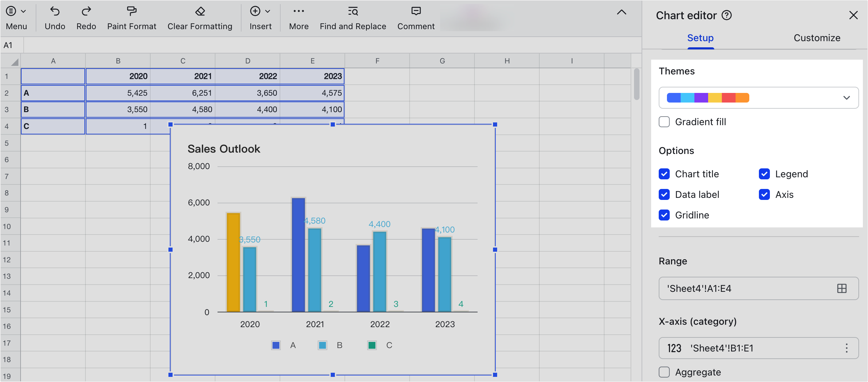Click the X-axis range three-dot menu
The height and width of the screenshot is (382, 868).
tap(846, 348)
